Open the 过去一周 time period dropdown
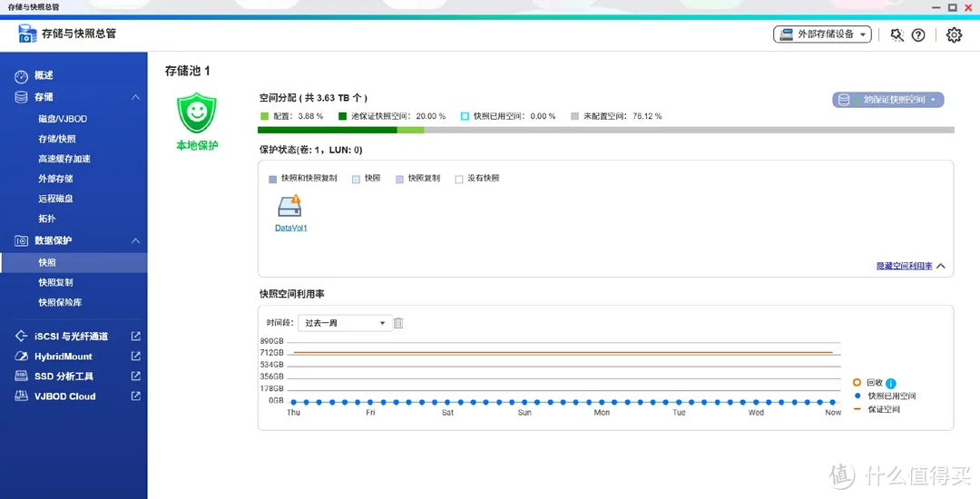Screen dimensions: 980x499 tap(345, 323)
